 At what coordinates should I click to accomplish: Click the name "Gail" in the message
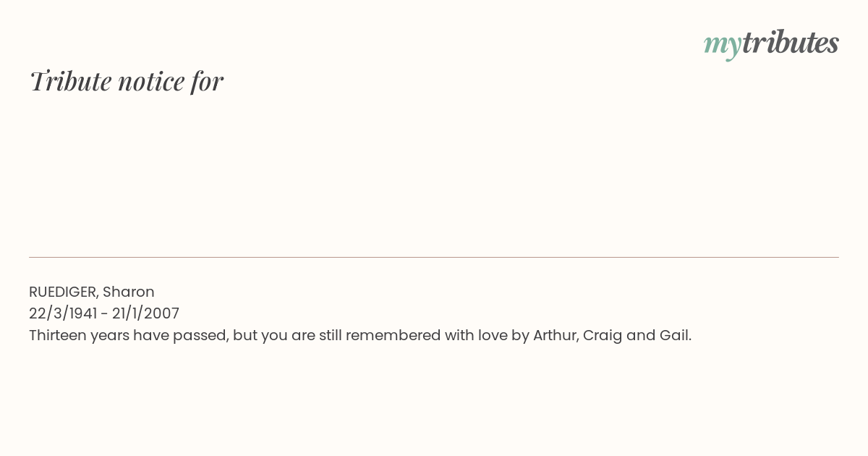(676, 335)
